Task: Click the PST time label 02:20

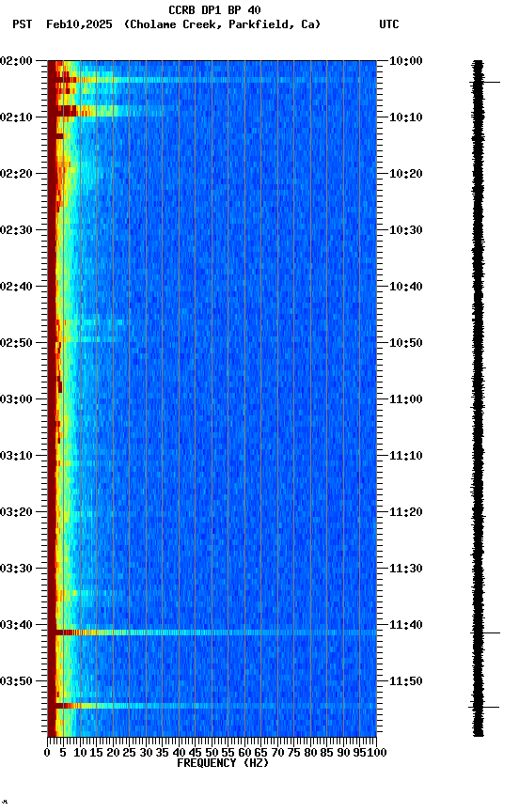Action: pyautogui.click(x=16, y=174)
